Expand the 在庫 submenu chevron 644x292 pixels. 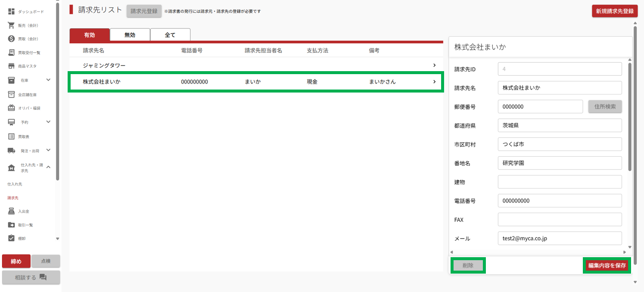(48, 80)
